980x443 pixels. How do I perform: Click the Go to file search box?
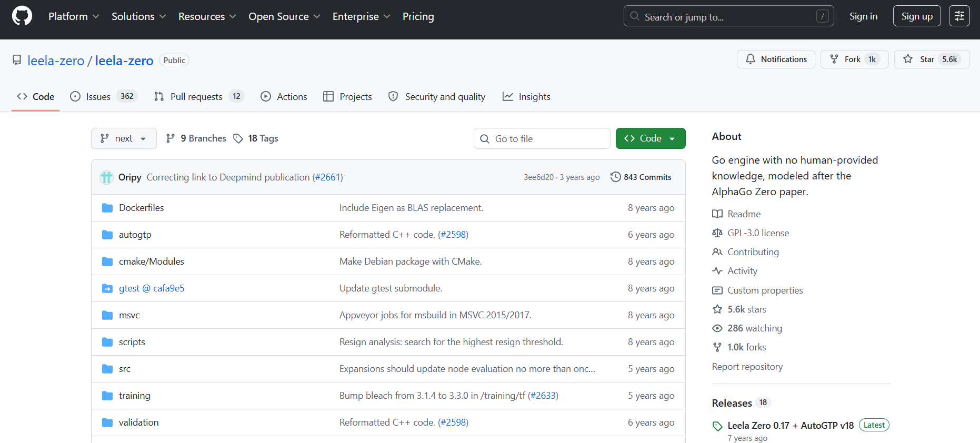coord(542,138)
